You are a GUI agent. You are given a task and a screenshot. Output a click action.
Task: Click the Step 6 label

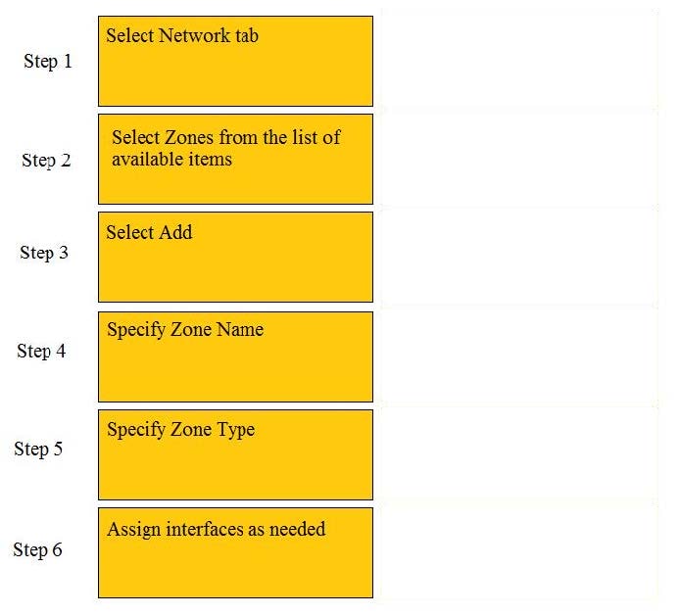click(x=38, y=550)
